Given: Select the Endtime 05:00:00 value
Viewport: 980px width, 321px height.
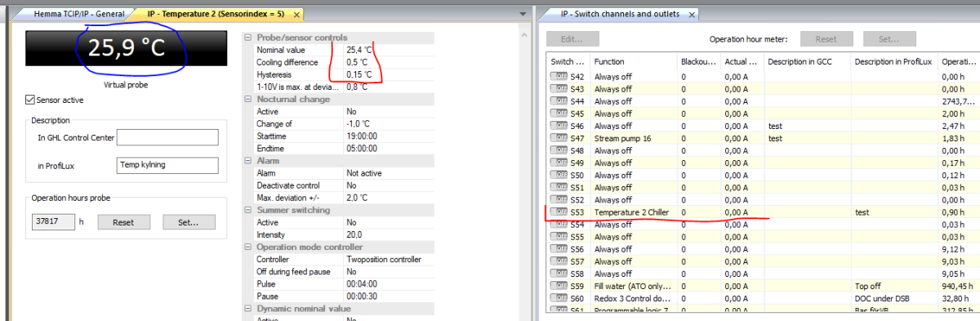Looking at the screenshot, I should coord(388,149).
